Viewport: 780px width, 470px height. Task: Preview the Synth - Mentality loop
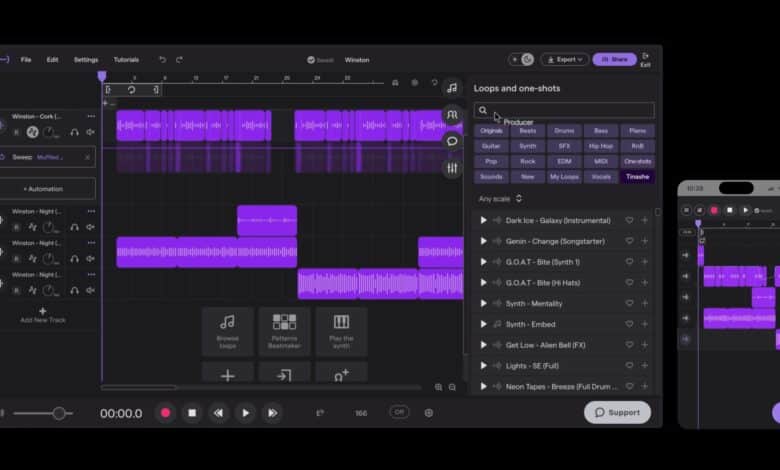tap(483, 303)
